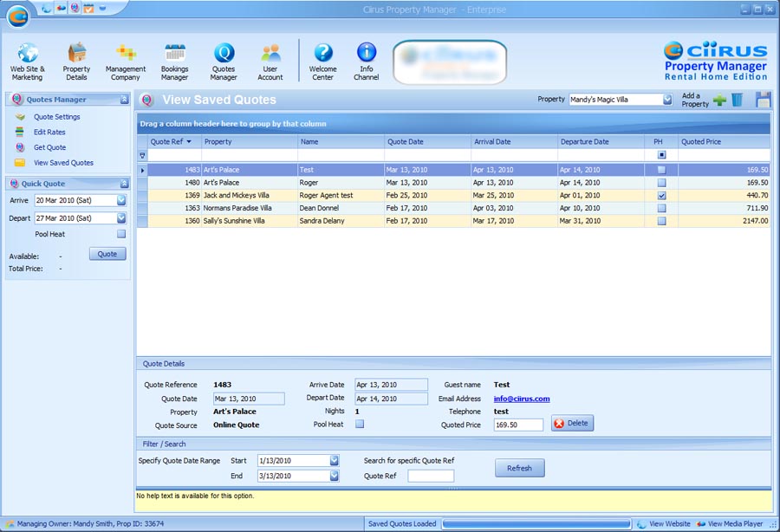Open the End date range dropdown

pyautogui.click(x=335, y=476)
